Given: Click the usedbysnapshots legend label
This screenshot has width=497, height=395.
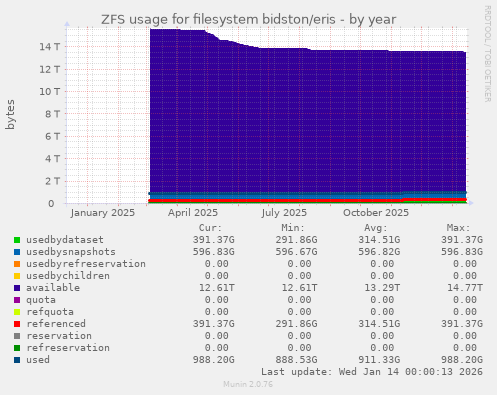Looking at the screenshot, I should click(x=71, y=252).
